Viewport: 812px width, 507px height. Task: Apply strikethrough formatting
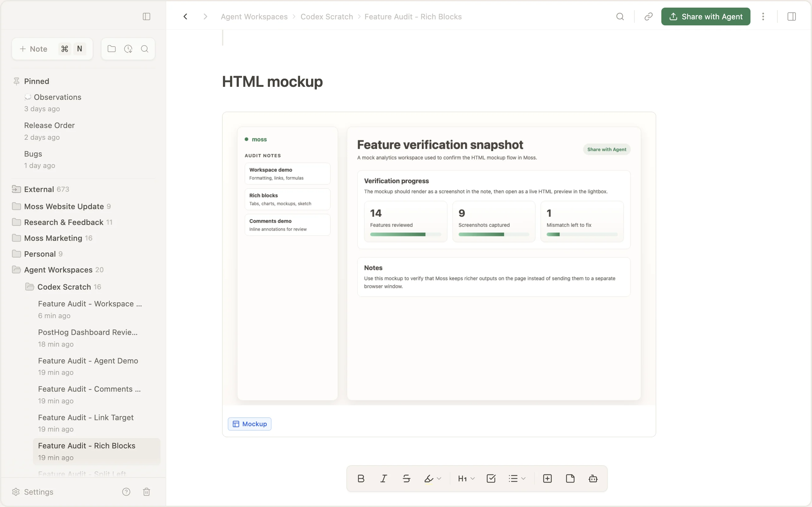[x=406, y=478]
